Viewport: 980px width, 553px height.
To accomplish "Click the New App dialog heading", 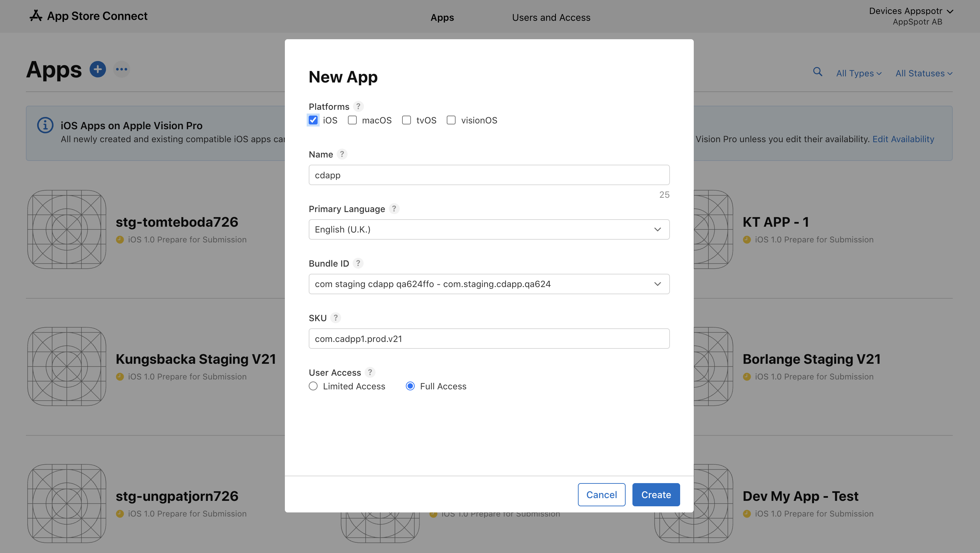I will 343,77.
